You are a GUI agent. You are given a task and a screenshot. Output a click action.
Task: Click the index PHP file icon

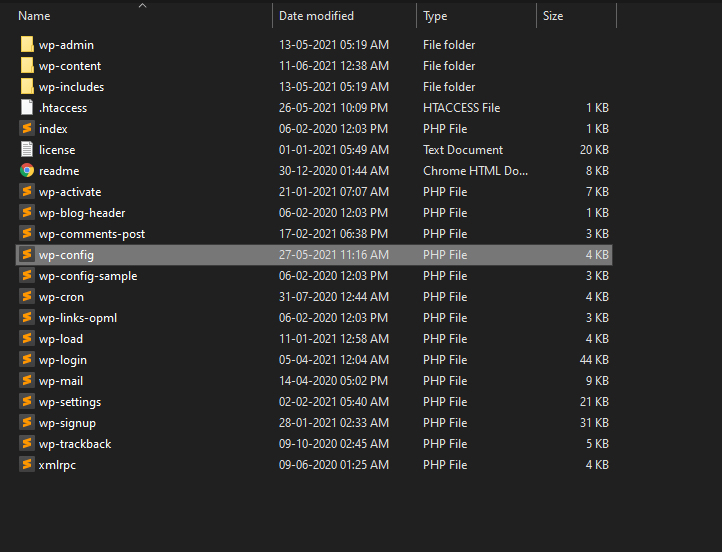click(27, 128)
